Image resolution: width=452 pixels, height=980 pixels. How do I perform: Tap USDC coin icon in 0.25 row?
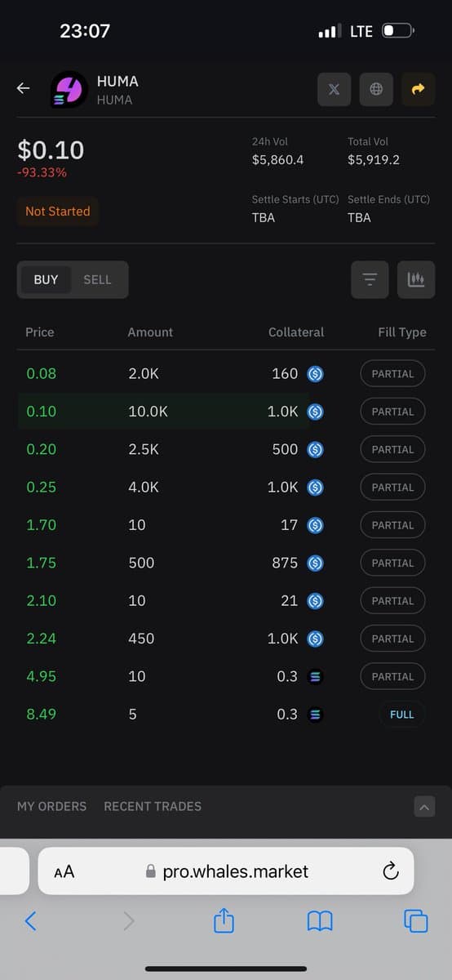click(316, 488)
